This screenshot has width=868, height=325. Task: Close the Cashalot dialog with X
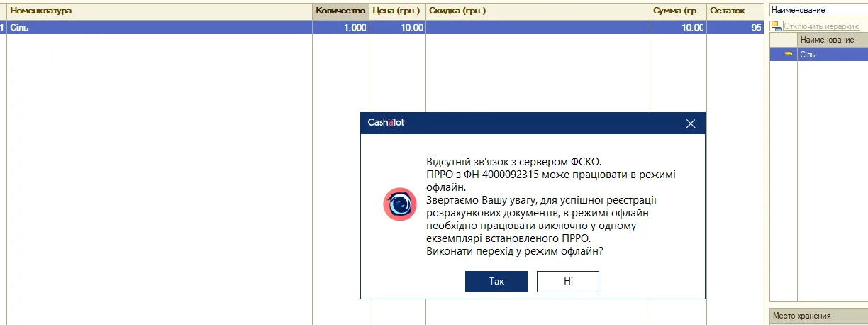(691, 123)
